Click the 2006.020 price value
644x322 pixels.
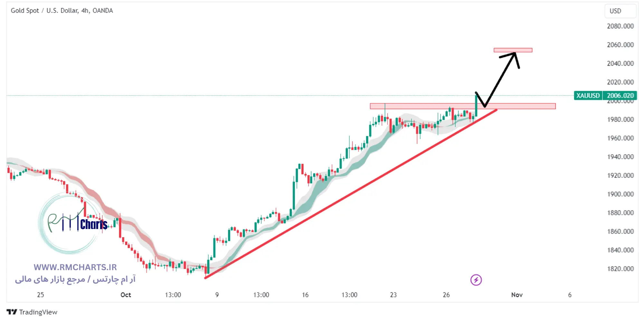coord(620,95)
